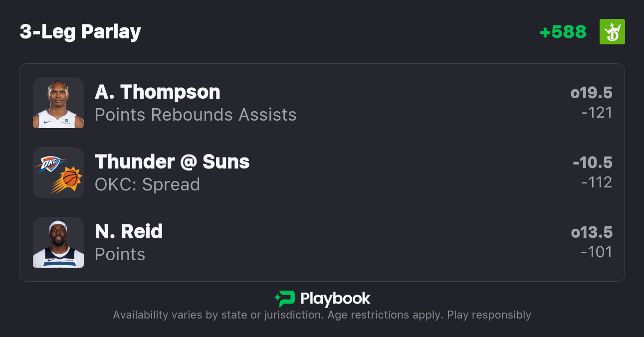
Task: Select the A. Thompson player name
Action: pyautogui.click(x=158, y=92)
